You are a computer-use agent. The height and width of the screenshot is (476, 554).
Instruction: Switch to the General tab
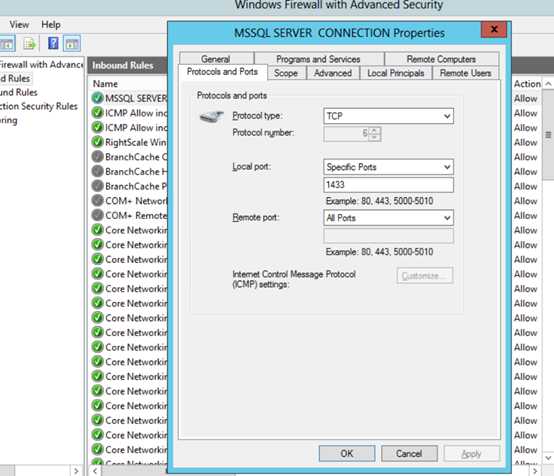pos(216,59)
